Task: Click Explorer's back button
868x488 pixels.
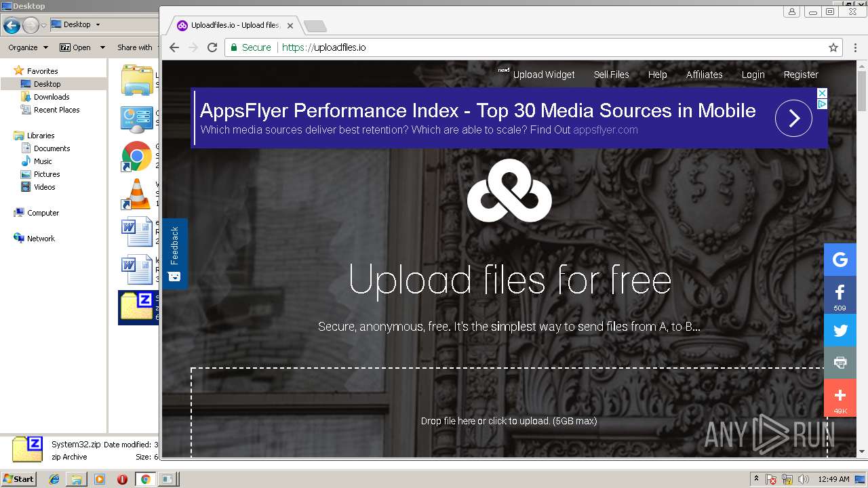Action: coord(12,26)
